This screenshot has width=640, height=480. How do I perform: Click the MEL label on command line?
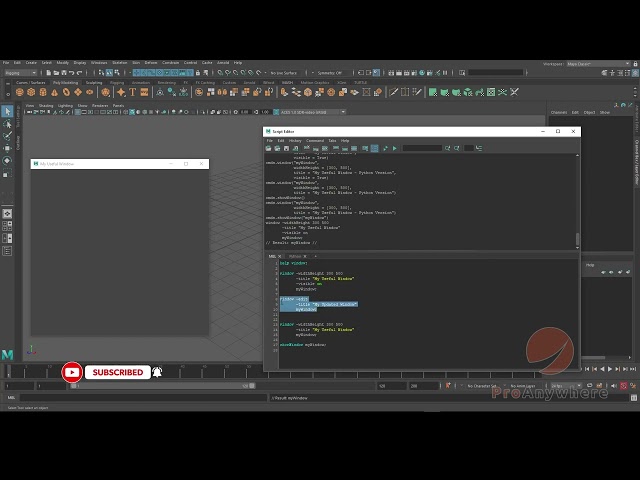click(11, 398)
